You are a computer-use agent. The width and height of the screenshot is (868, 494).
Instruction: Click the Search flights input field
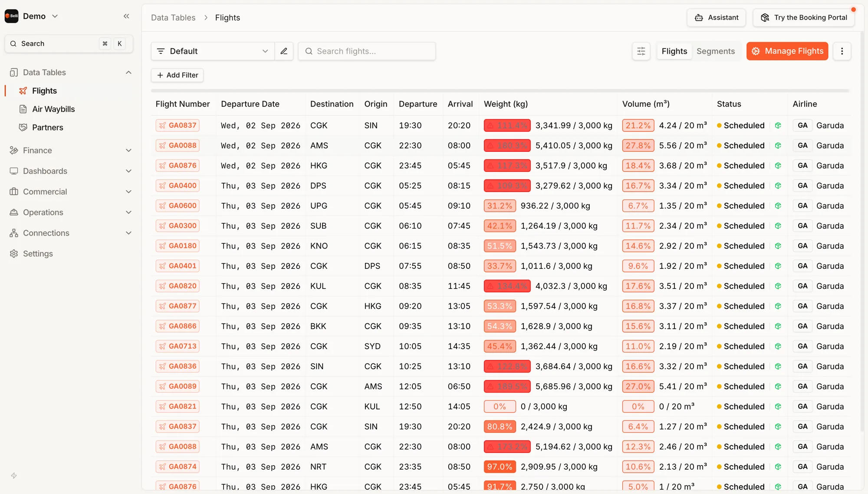[x=367, y=51]
